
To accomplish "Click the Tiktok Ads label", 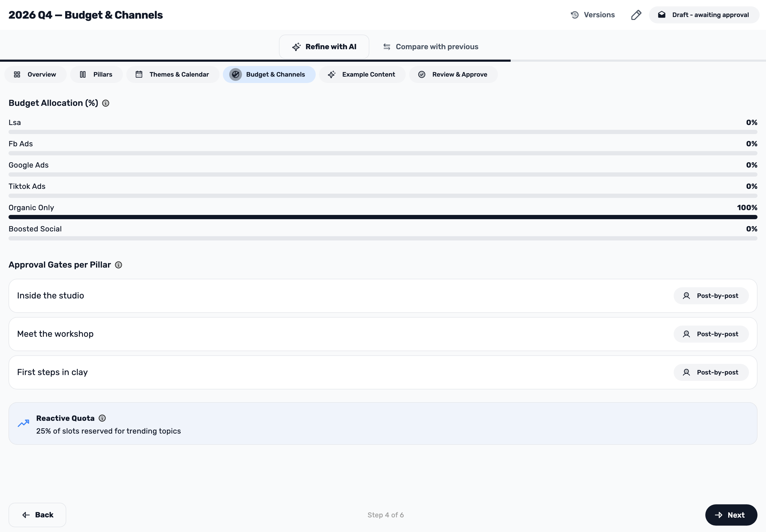I will point(27,186).
